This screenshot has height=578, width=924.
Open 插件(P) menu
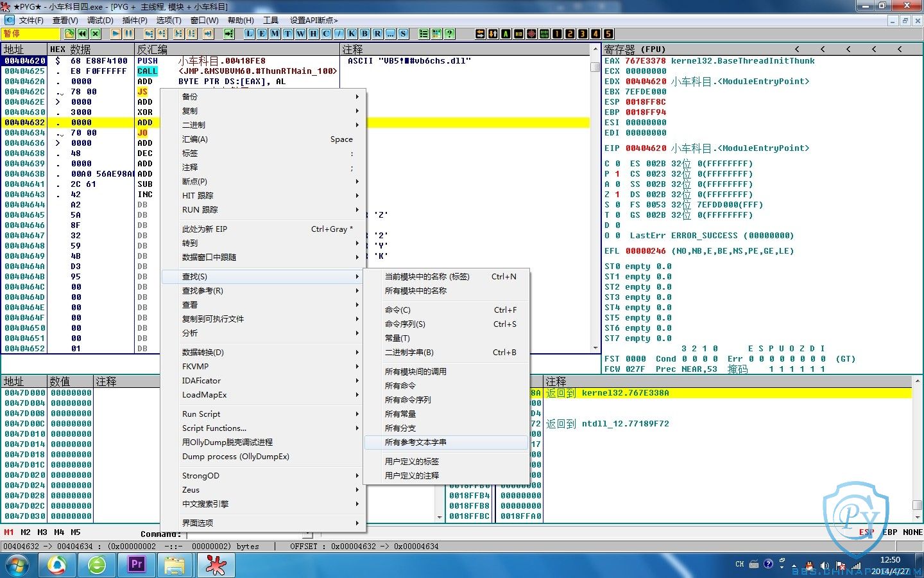(x=135, y=21)
